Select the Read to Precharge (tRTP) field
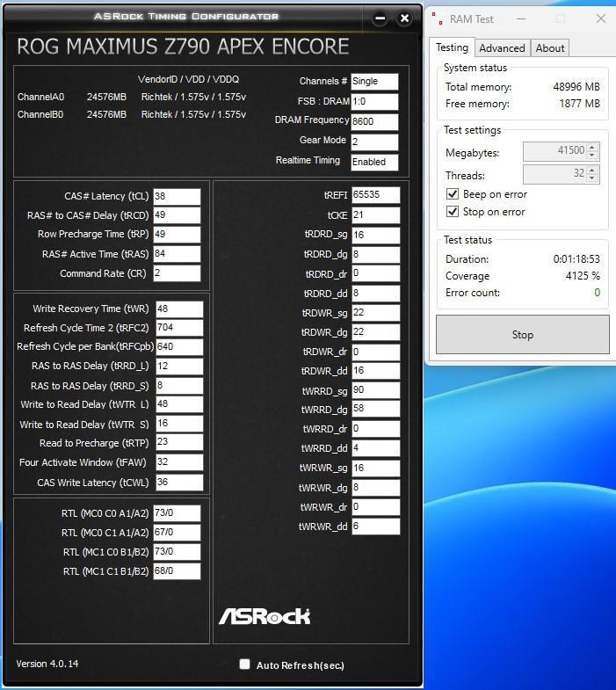The width and height of the screenshot is (616, 690). [179, 442]
